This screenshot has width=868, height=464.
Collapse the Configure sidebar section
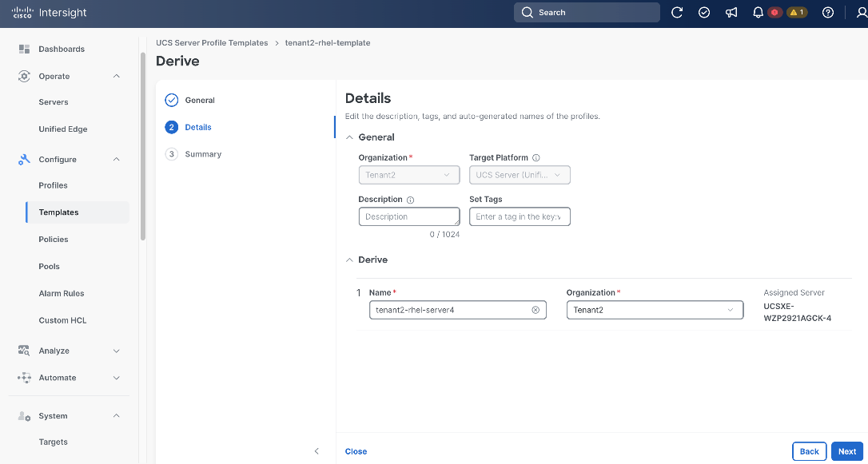pyautogui.click(x=116, y=159)
